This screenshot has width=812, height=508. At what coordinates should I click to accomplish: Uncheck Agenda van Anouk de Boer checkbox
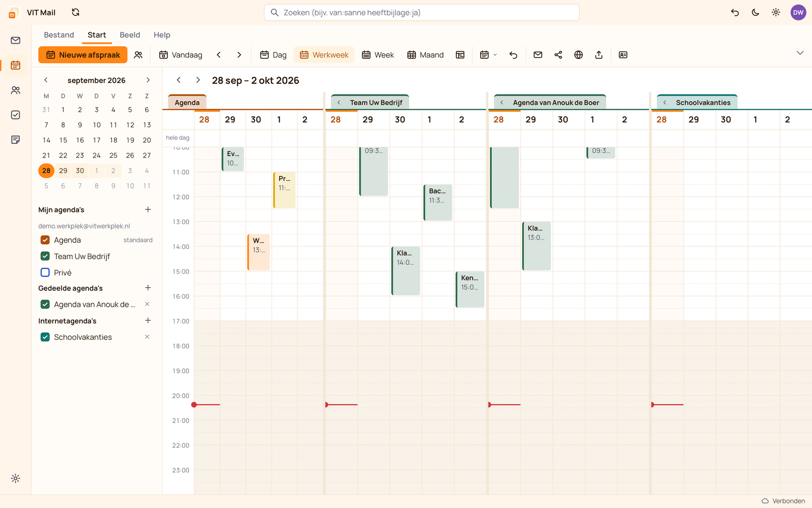[45, 304]
